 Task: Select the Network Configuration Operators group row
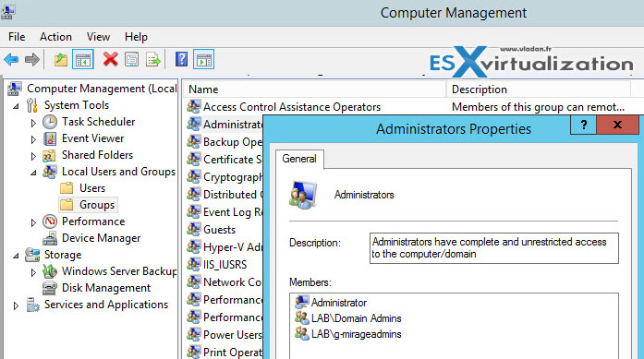(x=233, y=282)
